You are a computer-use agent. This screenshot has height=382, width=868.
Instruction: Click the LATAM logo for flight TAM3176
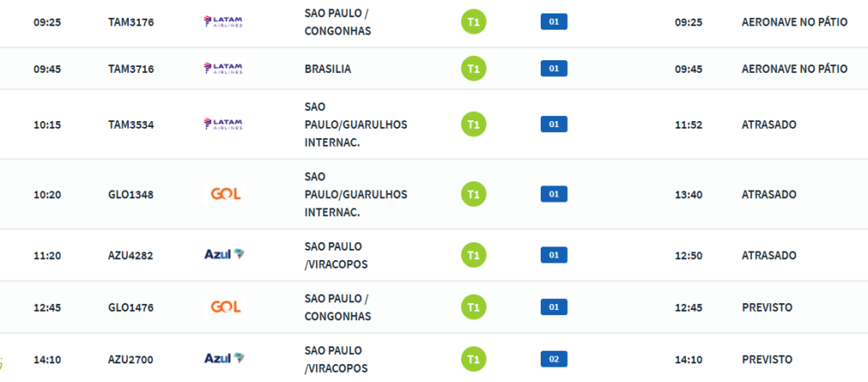[223, 22]
